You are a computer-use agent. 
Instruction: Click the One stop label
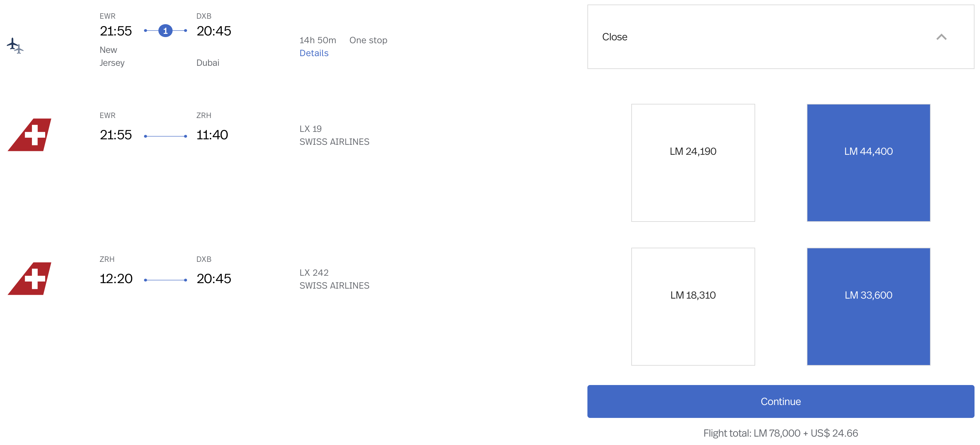click(368, 40)
